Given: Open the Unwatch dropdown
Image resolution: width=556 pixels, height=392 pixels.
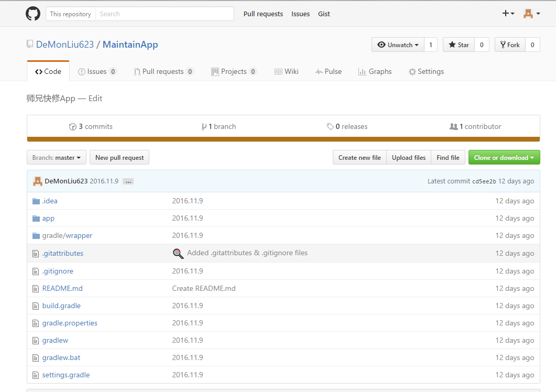Looking at the screenshot, I should [x=398, y=45].
